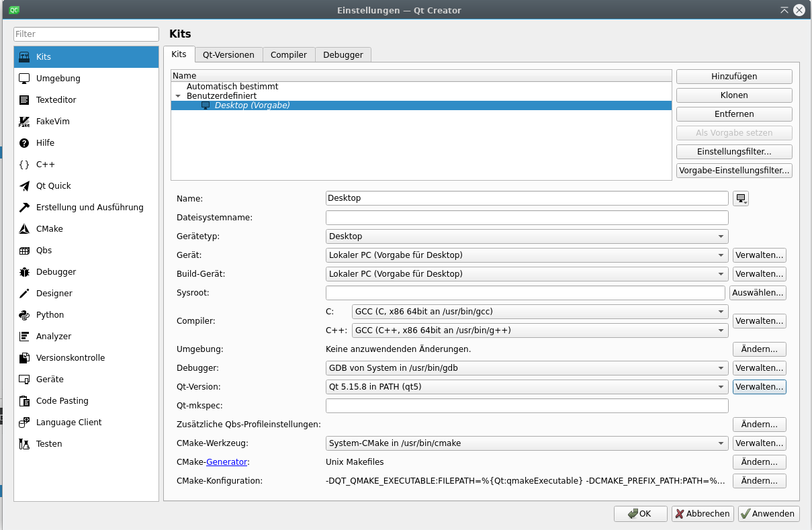Image resolution: width=812 pixels, height=530 pixels.
Task: Click into the Filter search field
Action: point(86,34)
